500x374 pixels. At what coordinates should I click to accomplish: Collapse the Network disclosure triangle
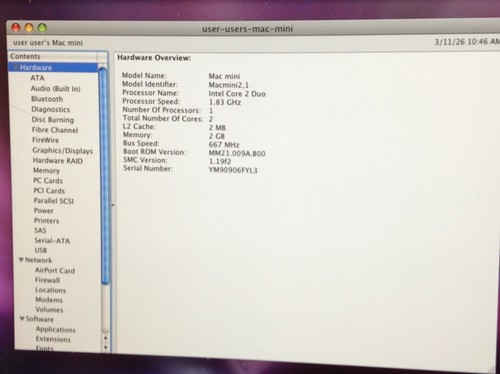click(x=21, y=260)
